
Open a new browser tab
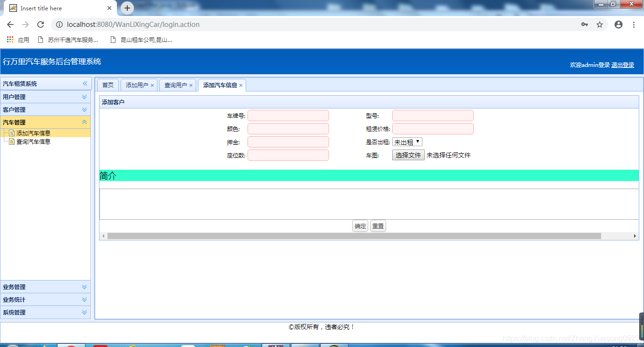127,8
